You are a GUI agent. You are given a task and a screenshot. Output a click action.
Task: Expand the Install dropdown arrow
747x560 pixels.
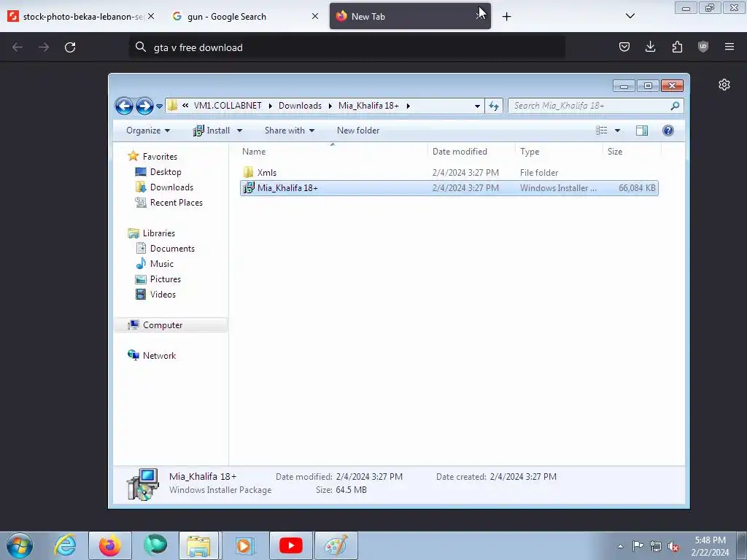(239, 131)
